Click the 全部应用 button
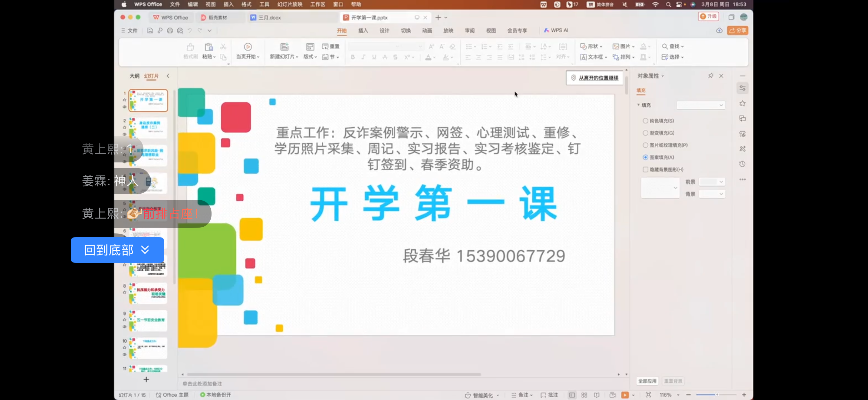This screenshot has height=400, width=868. (647, 381)
